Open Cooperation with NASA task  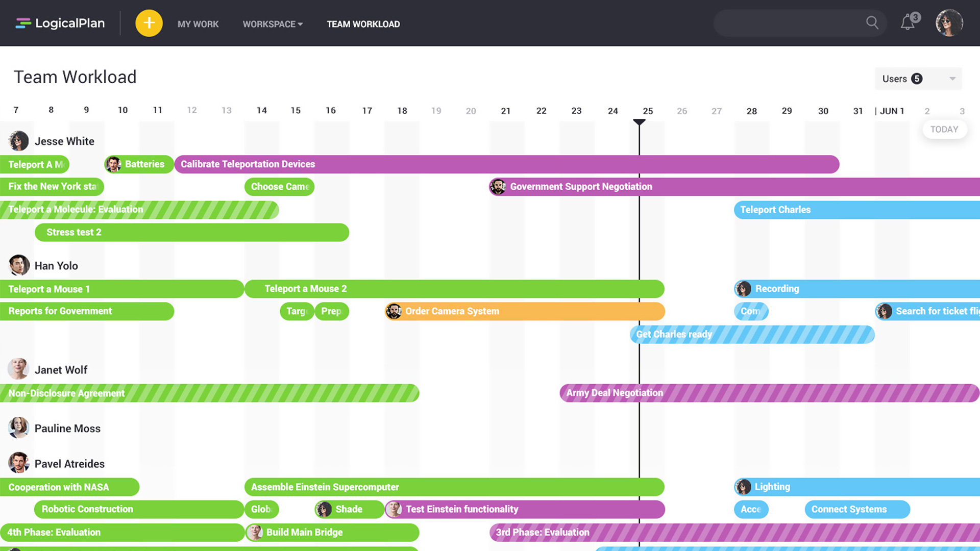click(x=69, y=487)
